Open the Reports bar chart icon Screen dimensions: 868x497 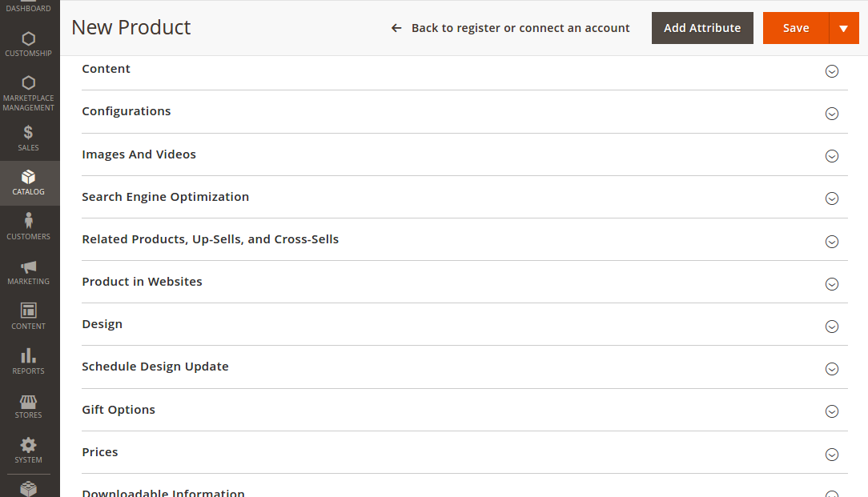(x=29, y=355)
